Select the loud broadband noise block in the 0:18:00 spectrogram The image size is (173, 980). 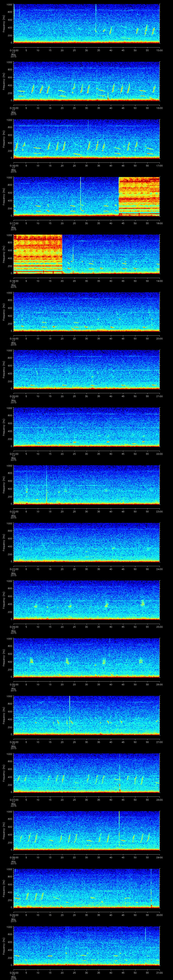click(x=38, y=254)
